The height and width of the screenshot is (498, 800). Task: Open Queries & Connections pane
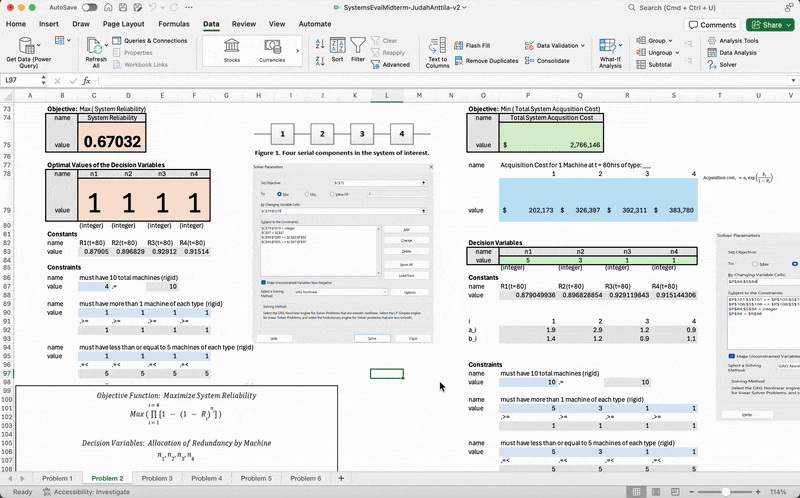coord(150,40)
